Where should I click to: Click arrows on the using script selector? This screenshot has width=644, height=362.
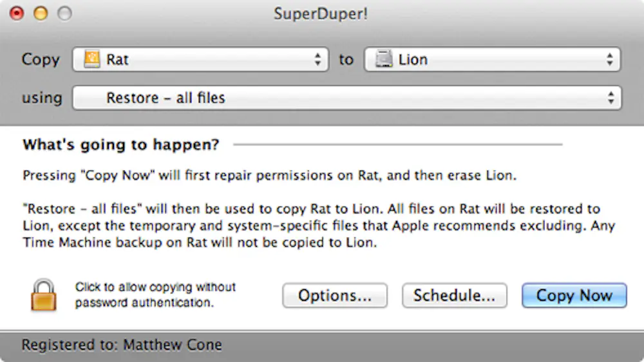pos(611,98)
